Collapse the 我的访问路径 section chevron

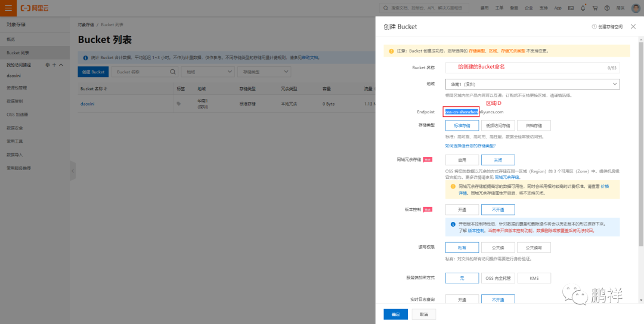click(x=61, y=65)
